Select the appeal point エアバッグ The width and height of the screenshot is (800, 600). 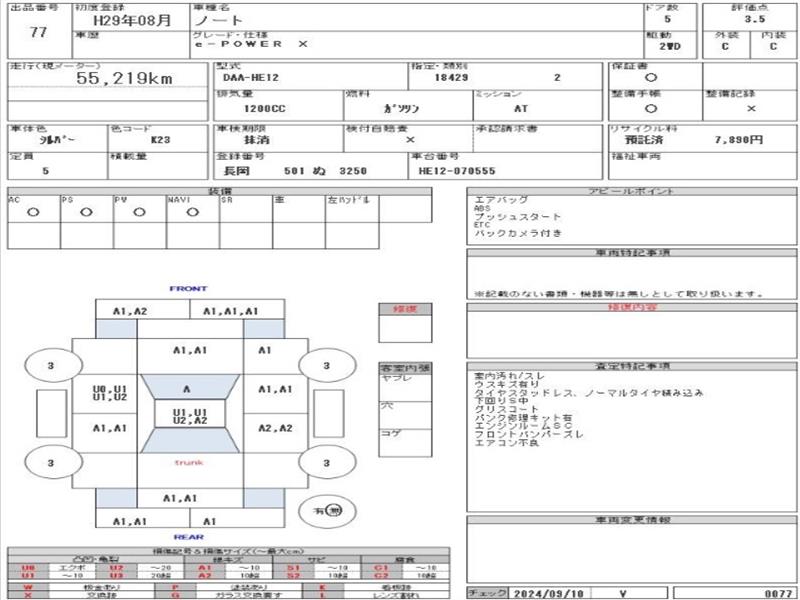coord(501,199)
